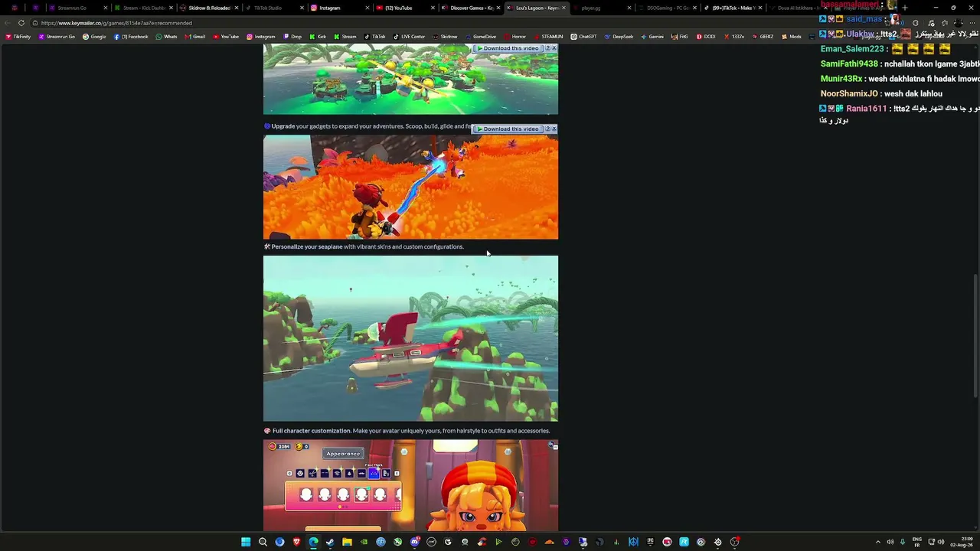Viewport: 980px width, 551px height.
Task: Show hidden system tray icons
Action: click(x=878, y=542)
